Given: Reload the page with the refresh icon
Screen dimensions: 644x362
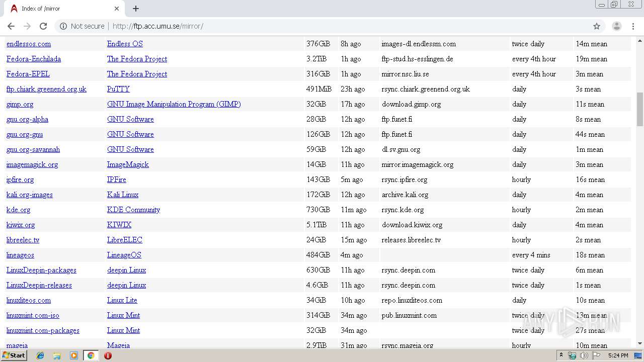Looking at the screenshot, I should pos(43,26).
